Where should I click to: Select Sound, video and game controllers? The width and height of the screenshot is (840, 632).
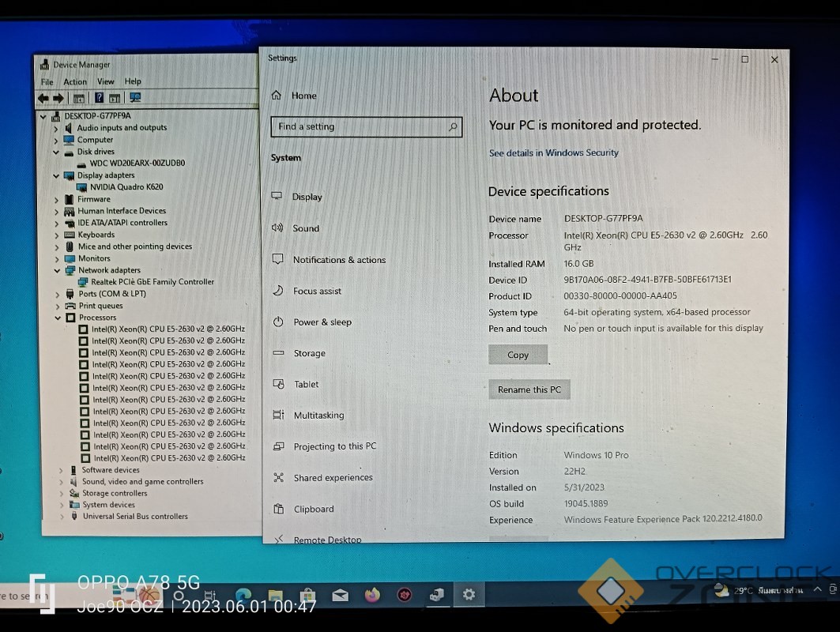point(142,481)
